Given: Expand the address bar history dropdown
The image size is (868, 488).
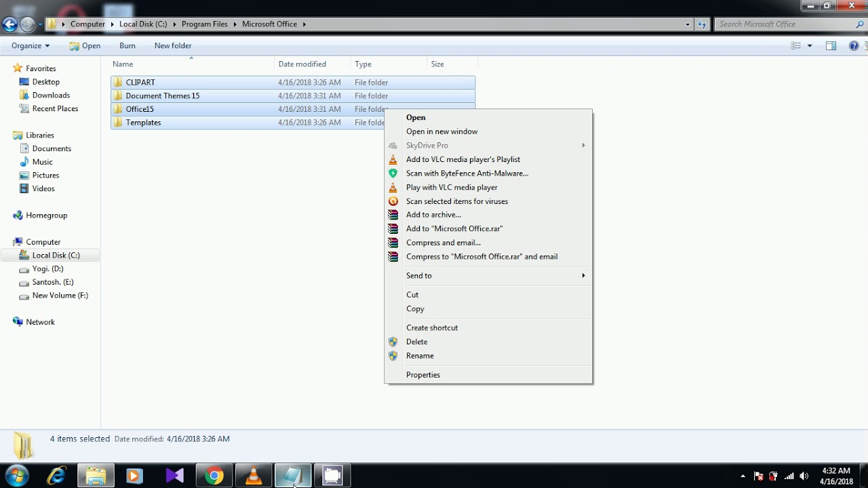Looking at the screenshot, I should (688, 24).
